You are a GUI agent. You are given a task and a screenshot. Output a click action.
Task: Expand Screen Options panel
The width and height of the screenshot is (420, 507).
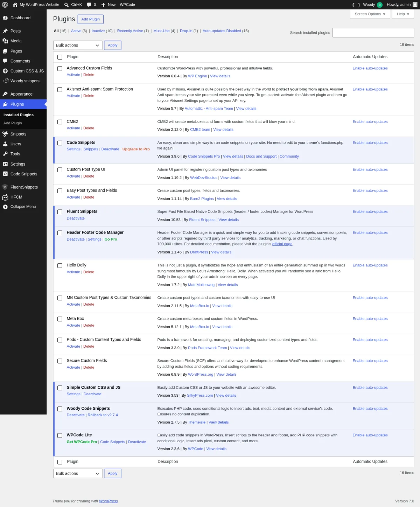coord(370,14)
